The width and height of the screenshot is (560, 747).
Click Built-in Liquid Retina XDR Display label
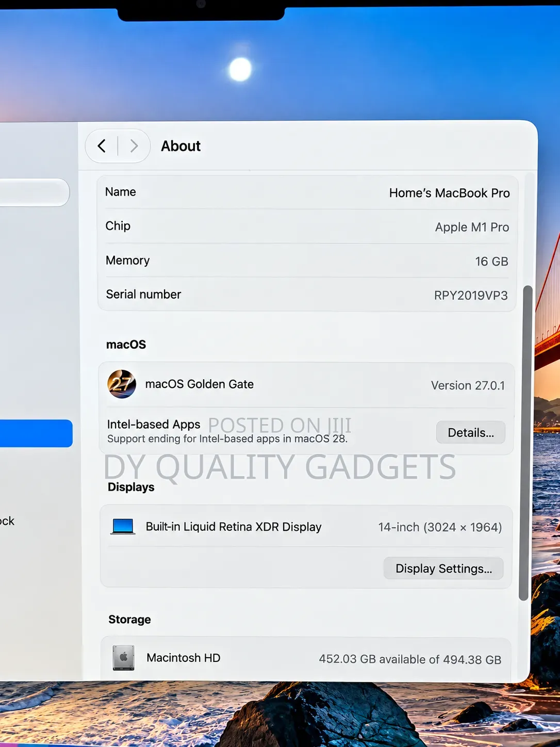coord(234,527)
